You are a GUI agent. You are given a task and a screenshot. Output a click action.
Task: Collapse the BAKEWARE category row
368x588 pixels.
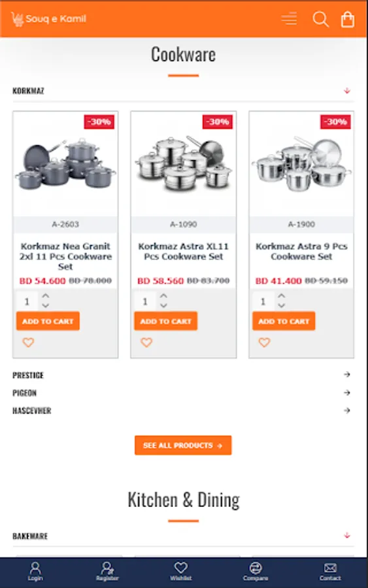[183, 536]
